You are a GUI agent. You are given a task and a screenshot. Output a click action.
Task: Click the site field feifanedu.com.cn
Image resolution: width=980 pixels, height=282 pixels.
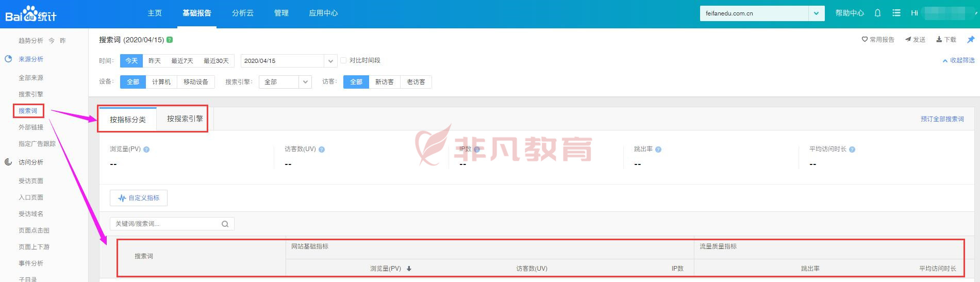coord(754,13)
